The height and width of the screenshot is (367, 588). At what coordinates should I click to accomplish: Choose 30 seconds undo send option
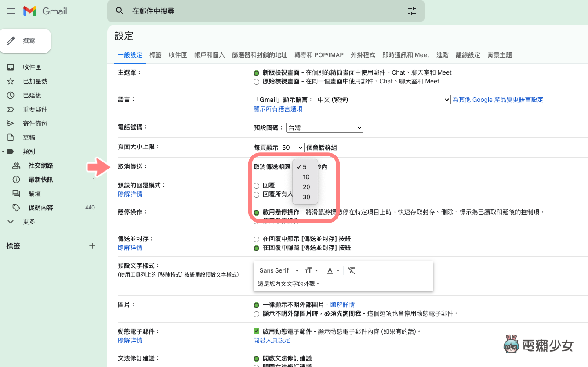tap(305, 197)
